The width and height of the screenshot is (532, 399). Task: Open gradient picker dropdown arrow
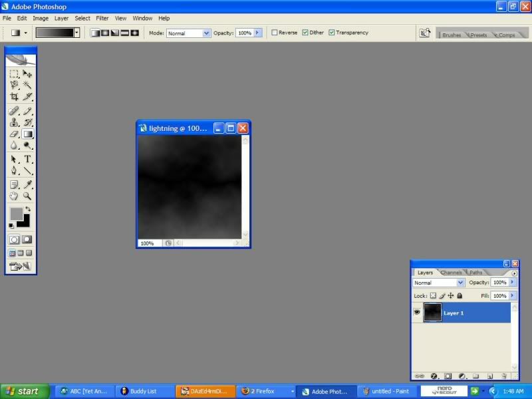77,33
